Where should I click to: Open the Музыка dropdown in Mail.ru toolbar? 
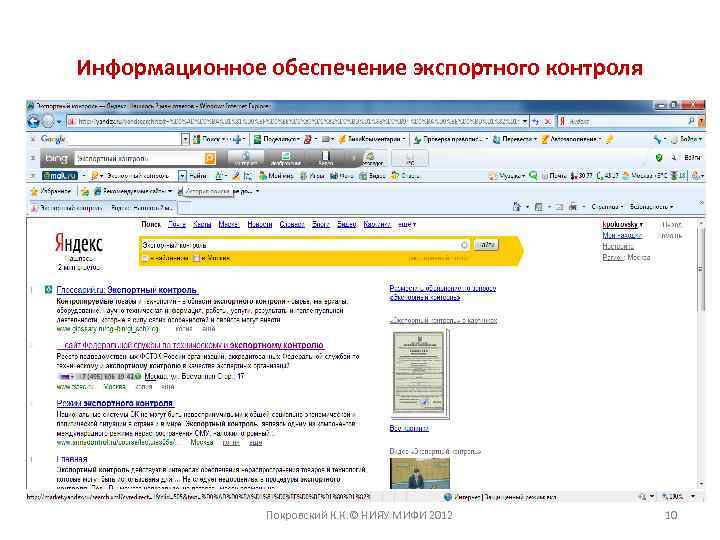pos(507,176)
